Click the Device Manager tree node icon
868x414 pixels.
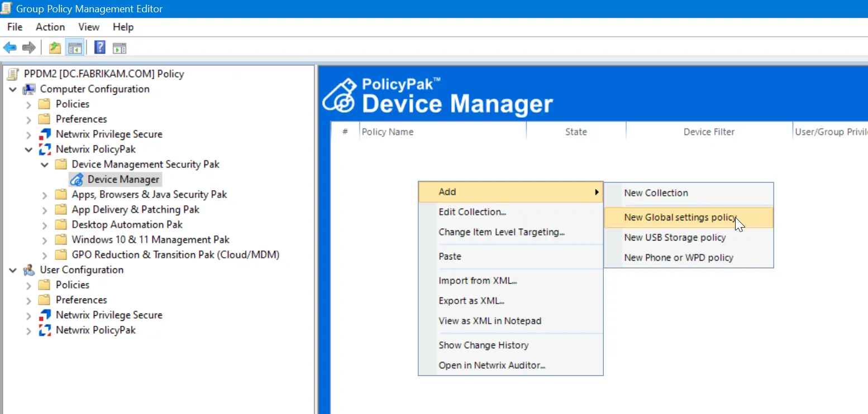point(77,179)
